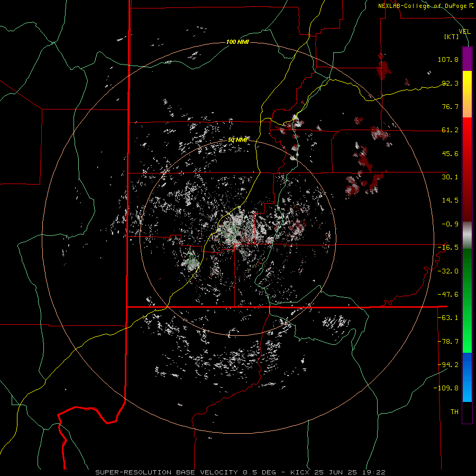Pick the blue segment of the velocity color bar

467,377
